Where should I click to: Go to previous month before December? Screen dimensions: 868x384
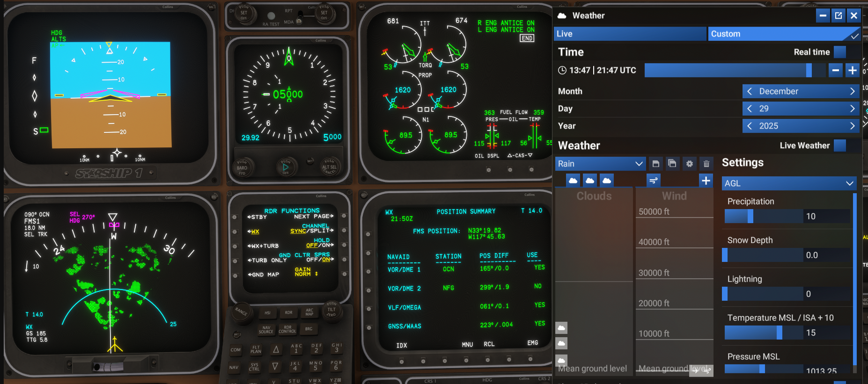tap(750, 91)
